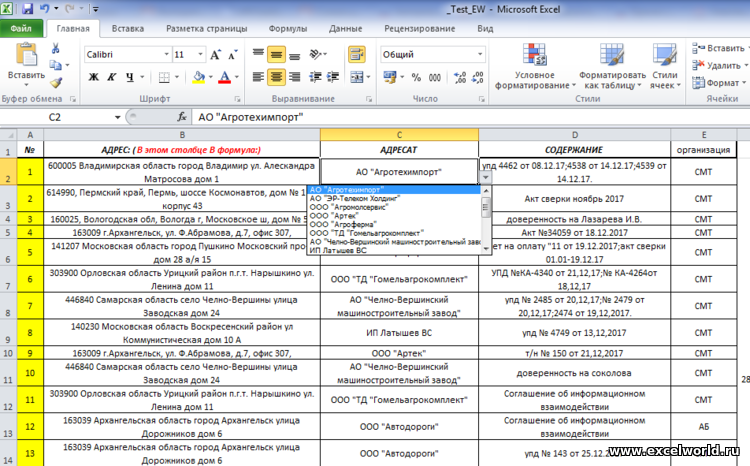Screen dimensions: 750x466
Task: Open the Общий number format dropdown
Action: [480, 54]
